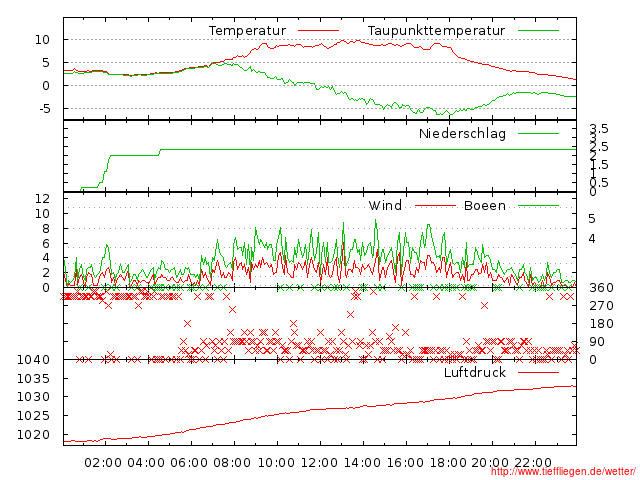Image resolution: width=640 pixels, height=480 pixels.
Task: Click the red Temperatur legend line
Action: pos(318,31)
